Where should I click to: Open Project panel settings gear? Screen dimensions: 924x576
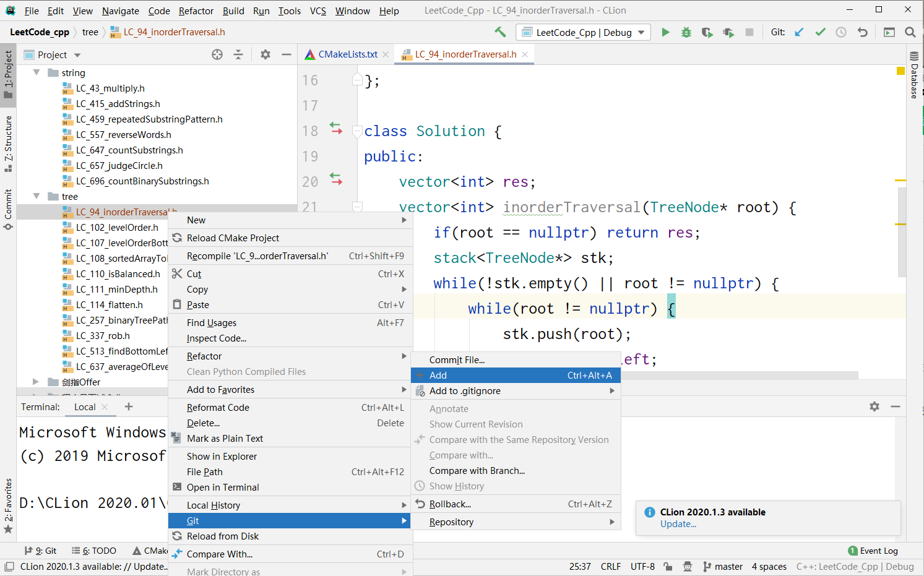[266, 54]
